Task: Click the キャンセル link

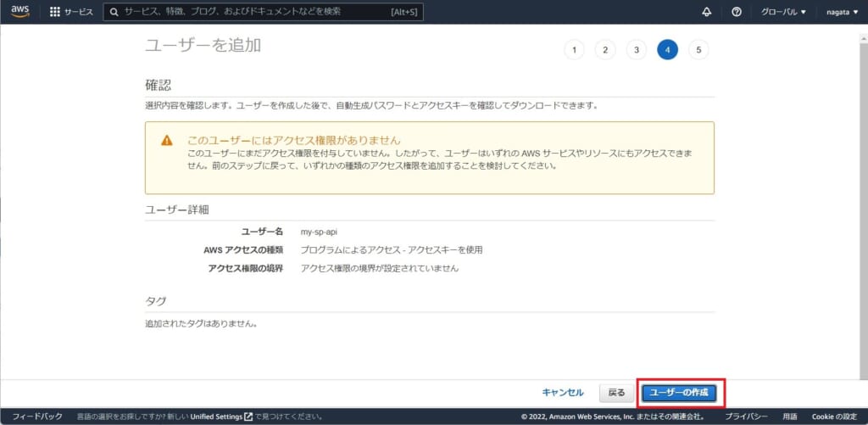Action: tap(563, 392)
